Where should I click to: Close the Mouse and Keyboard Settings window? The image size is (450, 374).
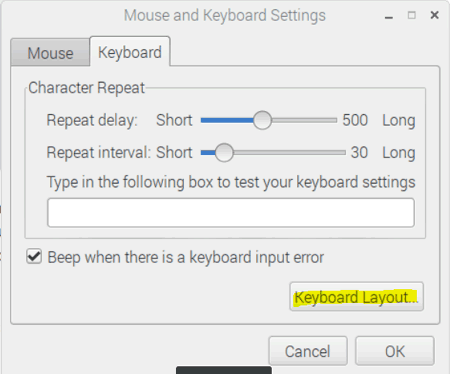(x=434, y=15)
